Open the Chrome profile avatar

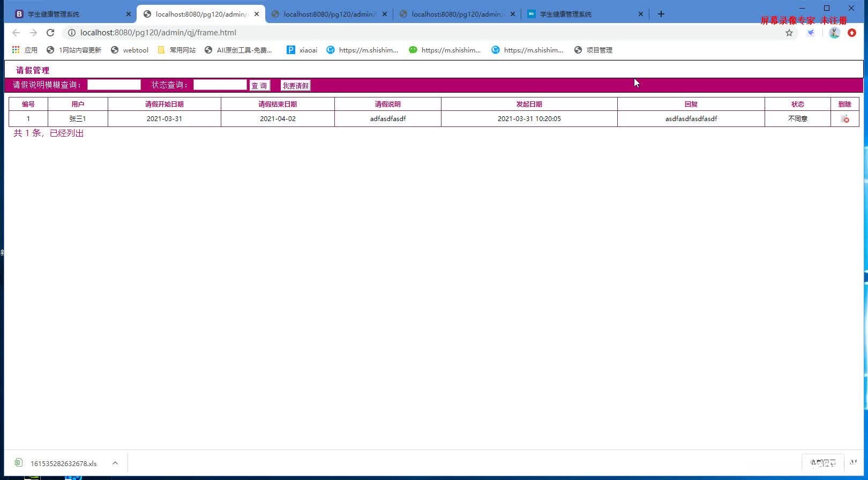click(x=834, y=33)
